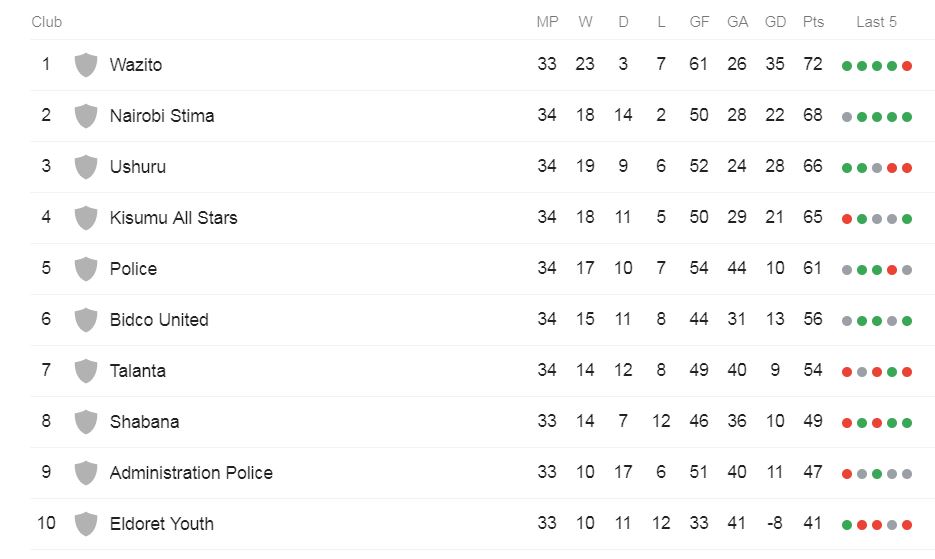Click the Eldoret Youth shield icon

tap(86, 524)
